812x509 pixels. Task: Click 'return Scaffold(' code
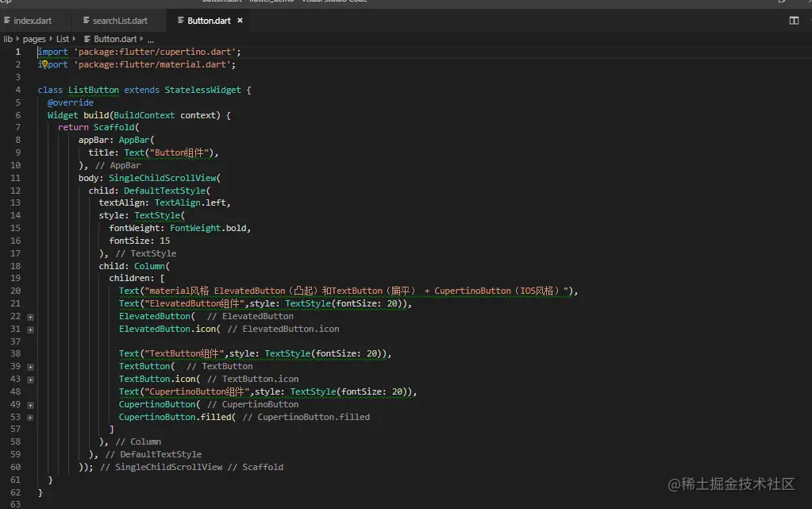[98, 128]
